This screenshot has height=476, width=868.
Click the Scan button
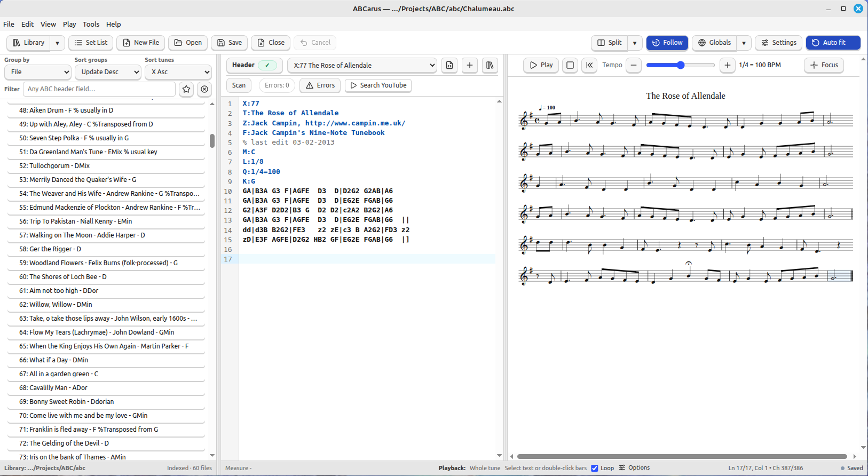click(x=239, y=85)
